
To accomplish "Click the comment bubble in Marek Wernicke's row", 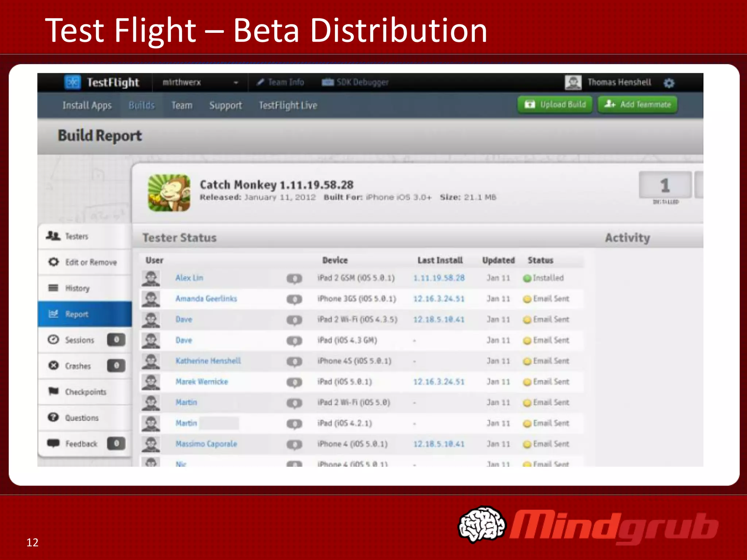I will (x=294, y=382).
